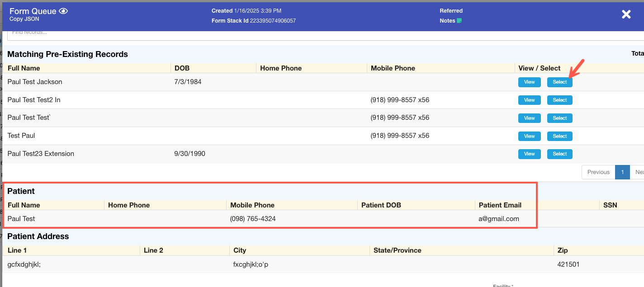Click the eye icon beside Form Queue
This screenshot has width=644, height=287.
[63, 11]
